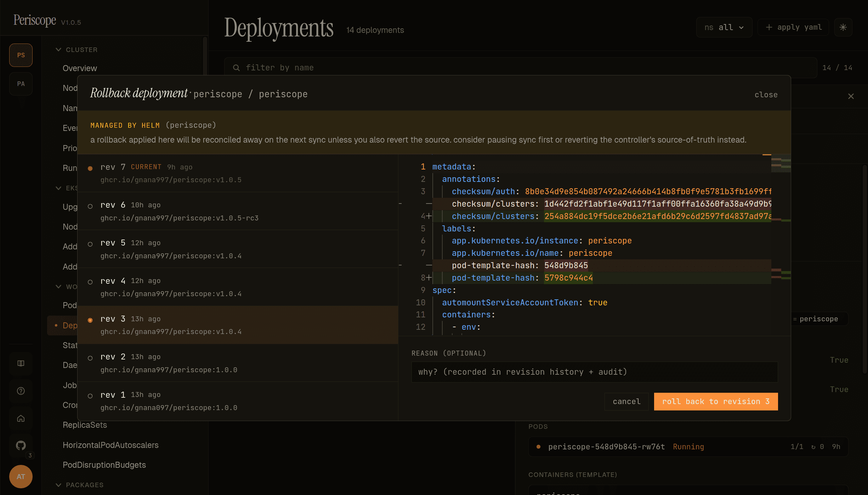This screenshot has width=868, height=495.
Task: Open the GitHub icon
Action: (x=21, y=445)
